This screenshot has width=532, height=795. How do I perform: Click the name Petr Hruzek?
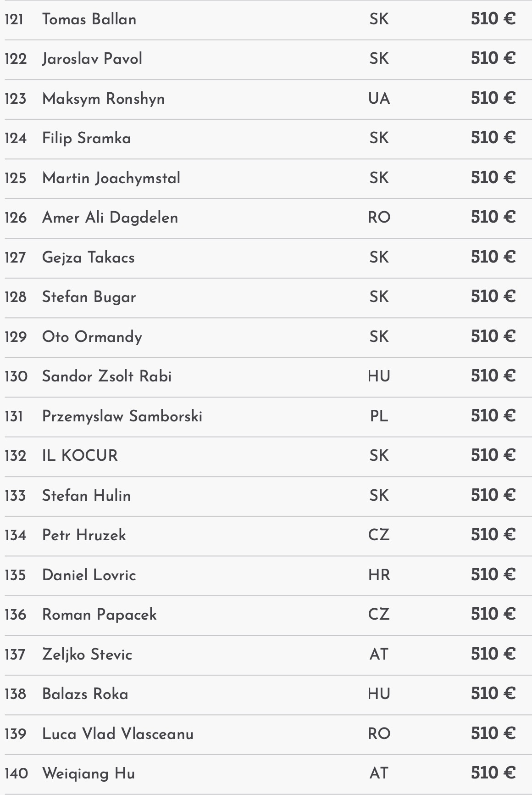pos(84,535)
